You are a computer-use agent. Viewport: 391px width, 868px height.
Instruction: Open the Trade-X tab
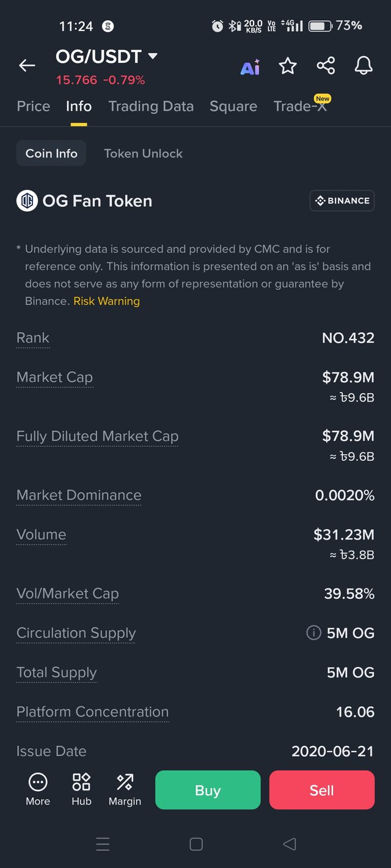coord(301,106)
